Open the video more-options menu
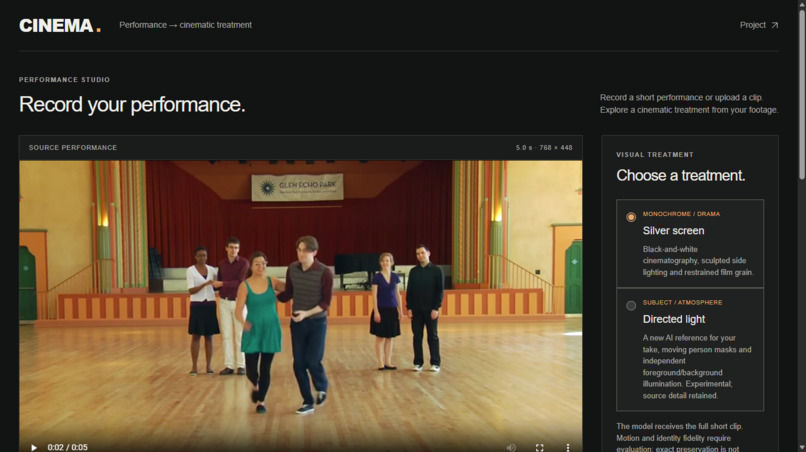The width and height of the screenshot is (806, 452). pos(568,447)
